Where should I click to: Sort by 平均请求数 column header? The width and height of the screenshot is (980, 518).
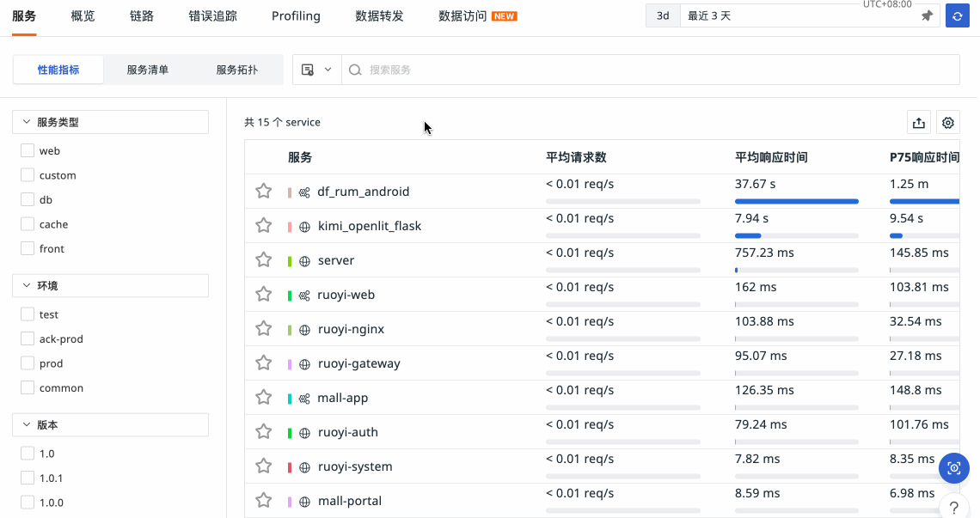(576, 157)
